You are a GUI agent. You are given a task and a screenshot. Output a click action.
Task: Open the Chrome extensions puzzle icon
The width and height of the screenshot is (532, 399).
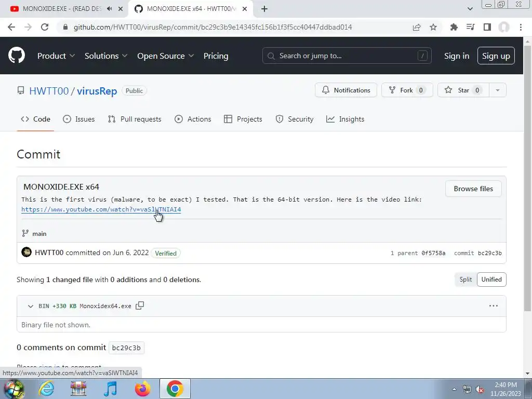click(x=454, y=27)
